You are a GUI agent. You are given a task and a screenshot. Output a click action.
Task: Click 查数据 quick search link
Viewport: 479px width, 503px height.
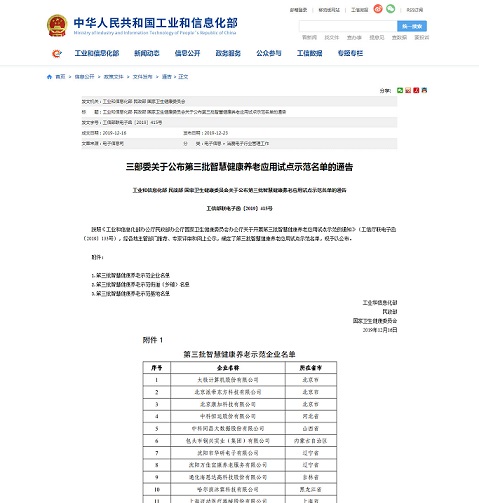[399, 38]
